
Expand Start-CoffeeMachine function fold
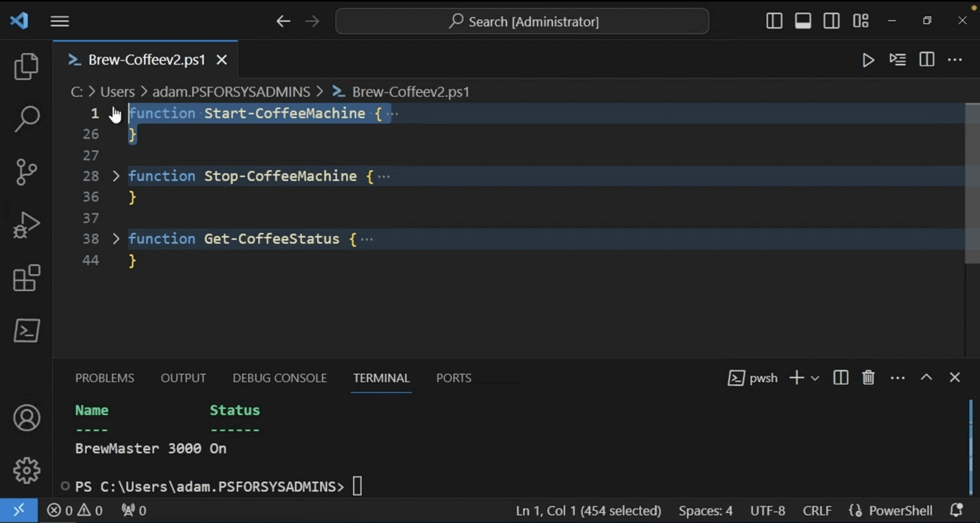pyautogui.click(x=116, y=113)
